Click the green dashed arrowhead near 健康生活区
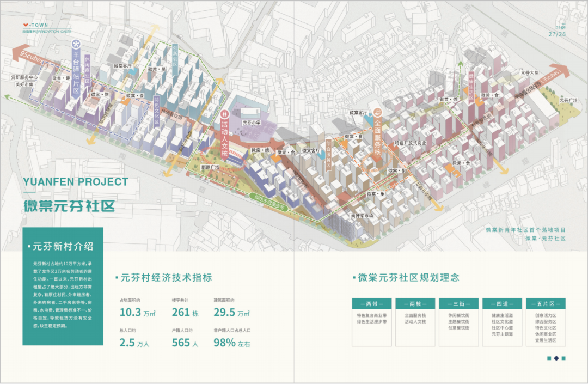The height and width of the screenshot is (384, 588). click(x=460, y=64)
